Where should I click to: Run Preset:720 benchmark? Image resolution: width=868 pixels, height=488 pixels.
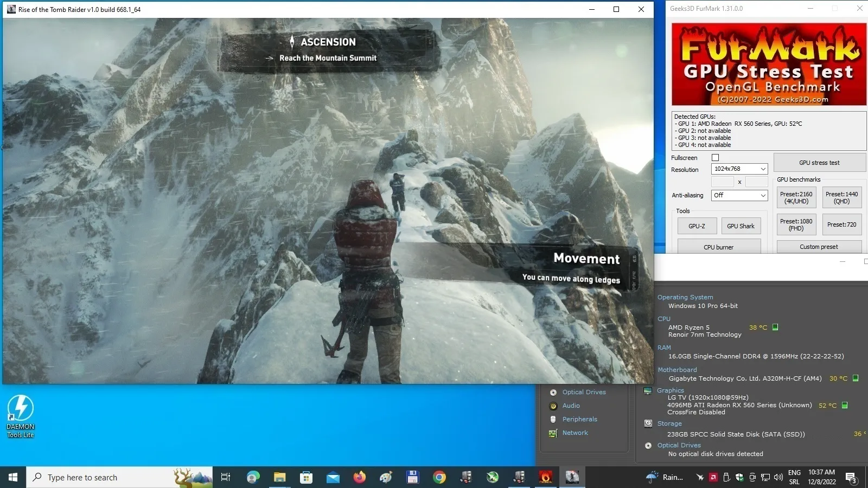(842, 224)
